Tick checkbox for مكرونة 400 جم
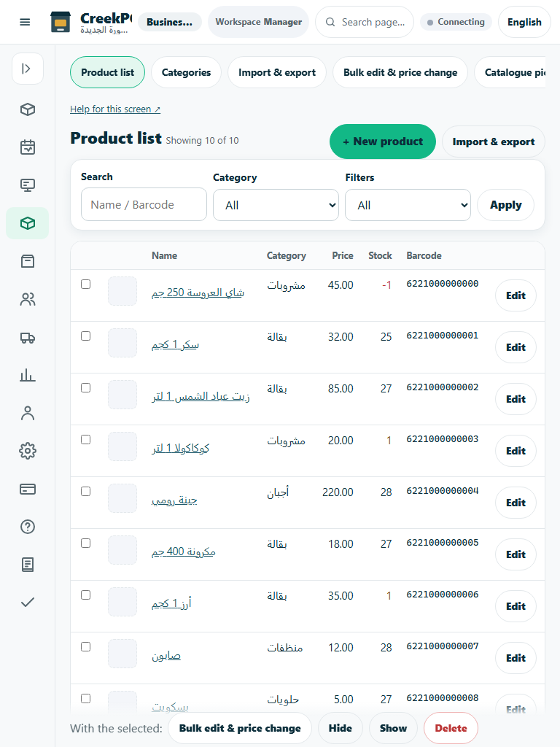 (86, 543)
